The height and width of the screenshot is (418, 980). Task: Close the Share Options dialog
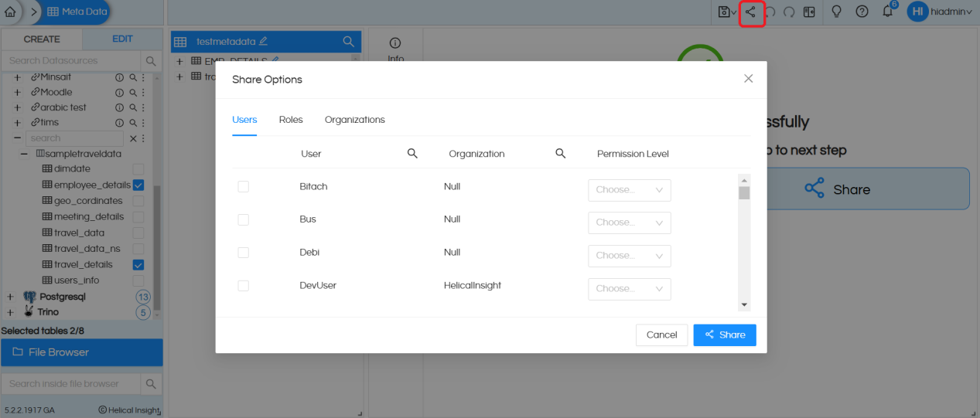point(748,79)
